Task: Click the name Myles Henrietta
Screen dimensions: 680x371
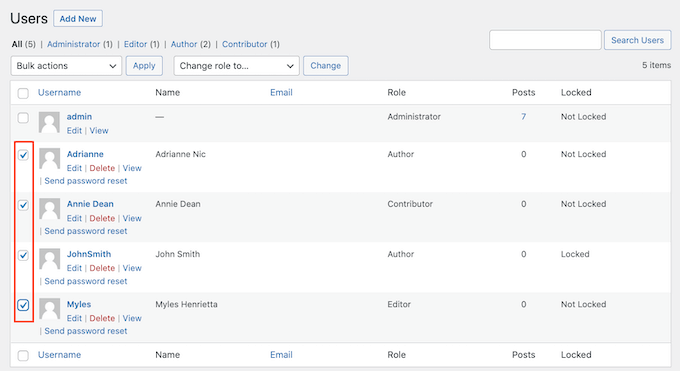Action: click(186, 305)
